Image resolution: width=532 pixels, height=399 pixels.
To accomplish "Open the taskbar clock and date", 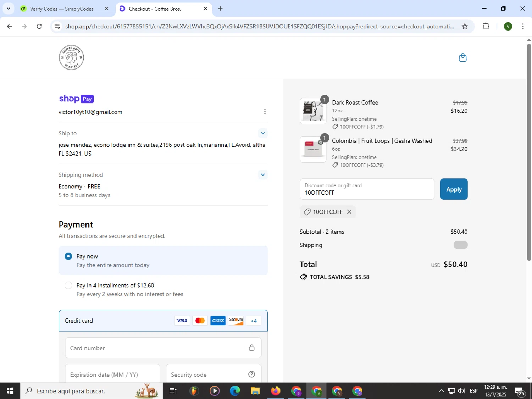I will (x=495, y=391).
